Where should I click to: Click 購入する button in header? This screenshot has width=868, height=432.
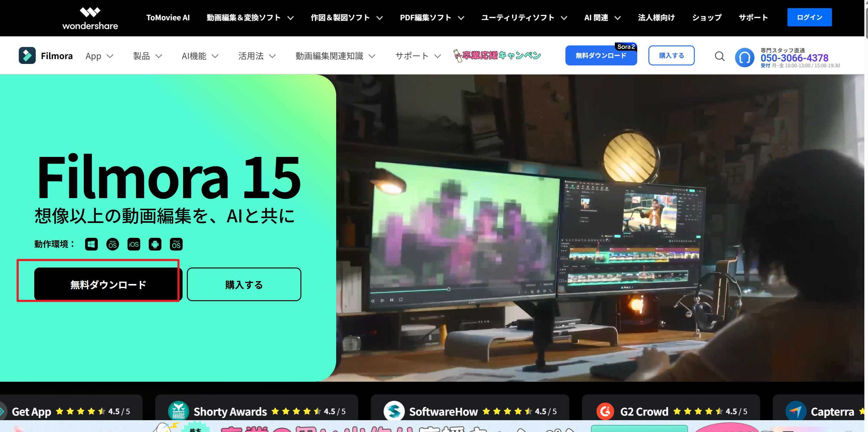click(x=671, y=56)
